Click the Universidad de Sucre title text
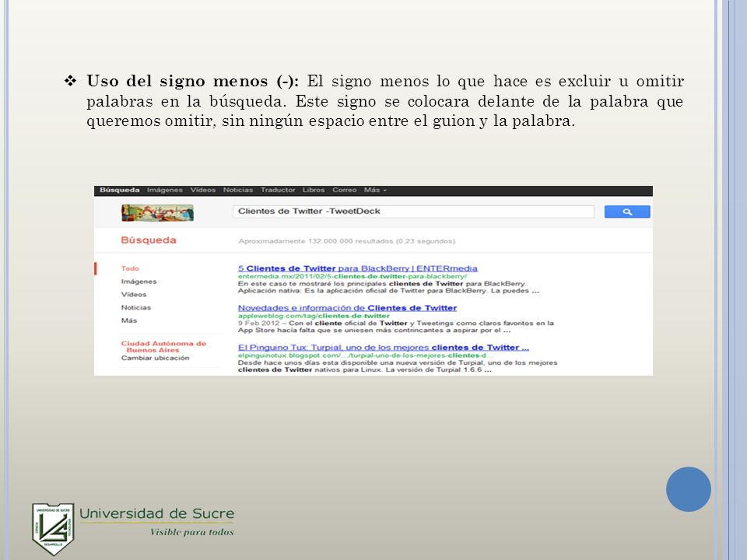The width and height of the screenshot is (747, 560). pos(156,514)
